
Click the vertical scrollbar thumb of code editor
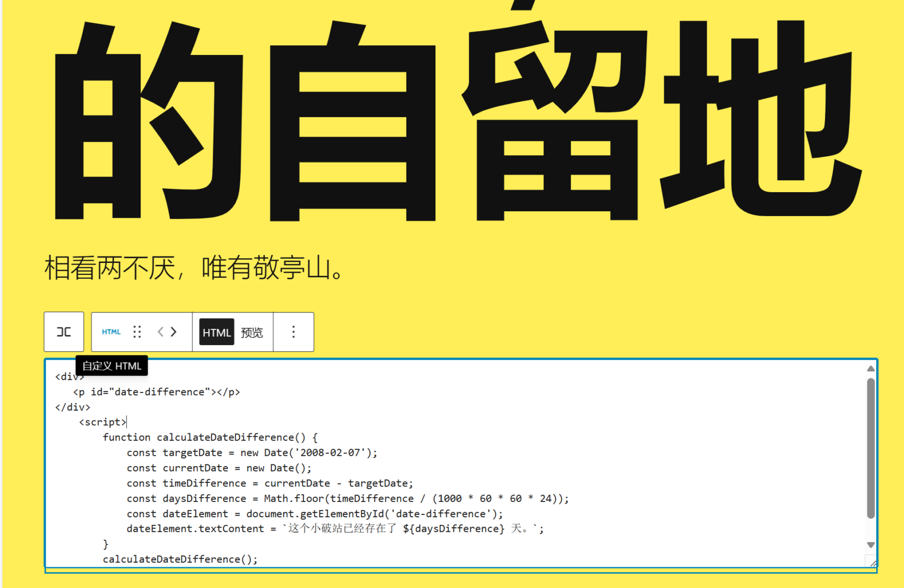tap(871, 448)
